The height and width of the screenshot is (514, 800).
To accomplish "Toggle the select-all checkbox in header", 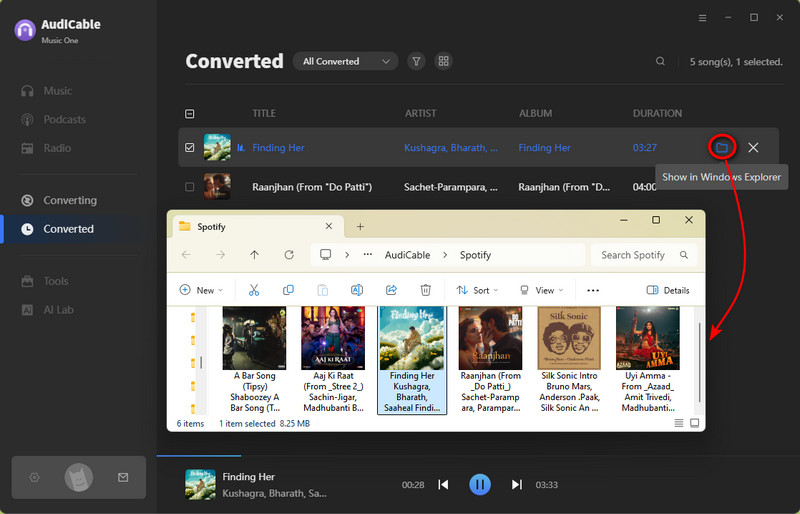I will point(189,113).
